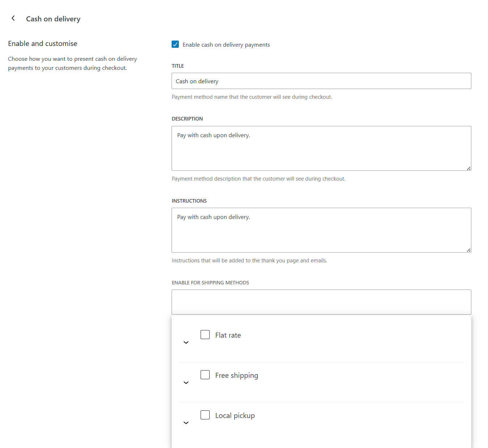Toggle Enable cash on delivery payments checkbox
The height and width of the screenshot is (448, 488).
[x=175, y=44]
